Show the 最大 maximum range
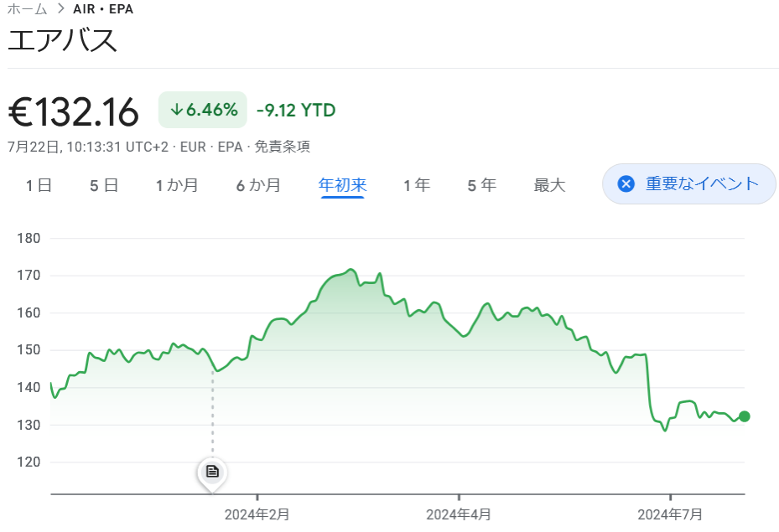The height and width of the screenshot is (532, 779). 549,185
